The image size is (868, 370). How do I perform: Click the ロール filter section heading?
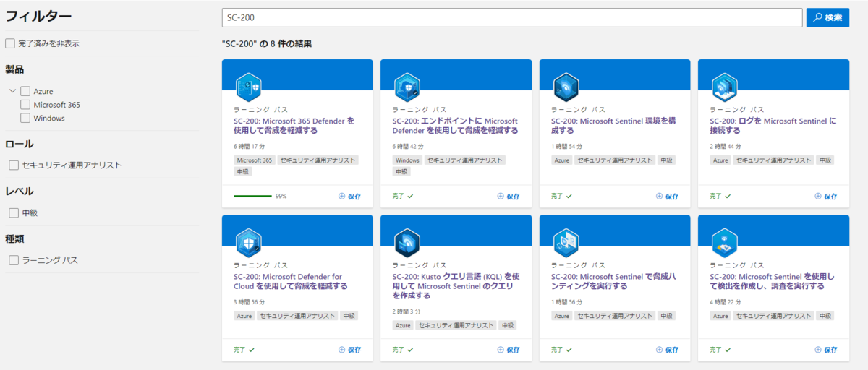20,144
